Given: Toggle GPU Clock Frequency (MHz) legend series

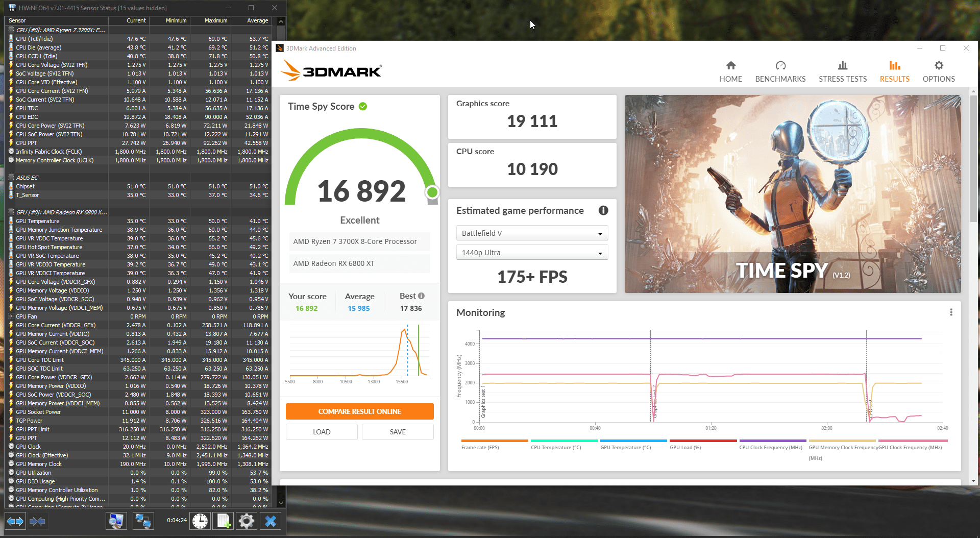Looking at the screenshot, I should tap(913, 444).
